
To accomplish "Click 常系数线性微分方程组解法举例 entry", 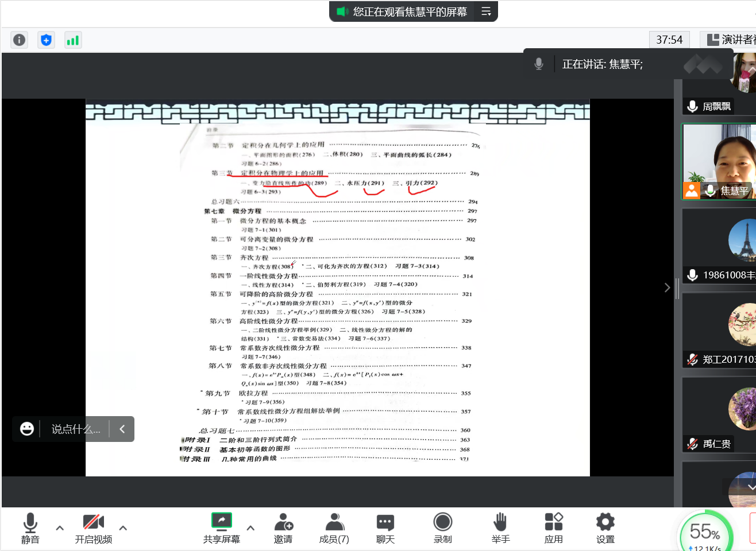I will (x=289, y=411).
